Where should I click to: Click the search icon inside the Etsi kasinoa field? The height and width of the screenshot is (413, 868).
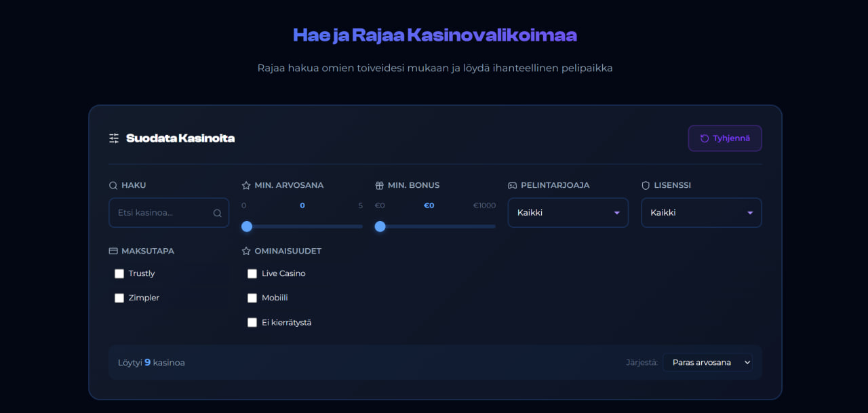(x=218, y=212)
